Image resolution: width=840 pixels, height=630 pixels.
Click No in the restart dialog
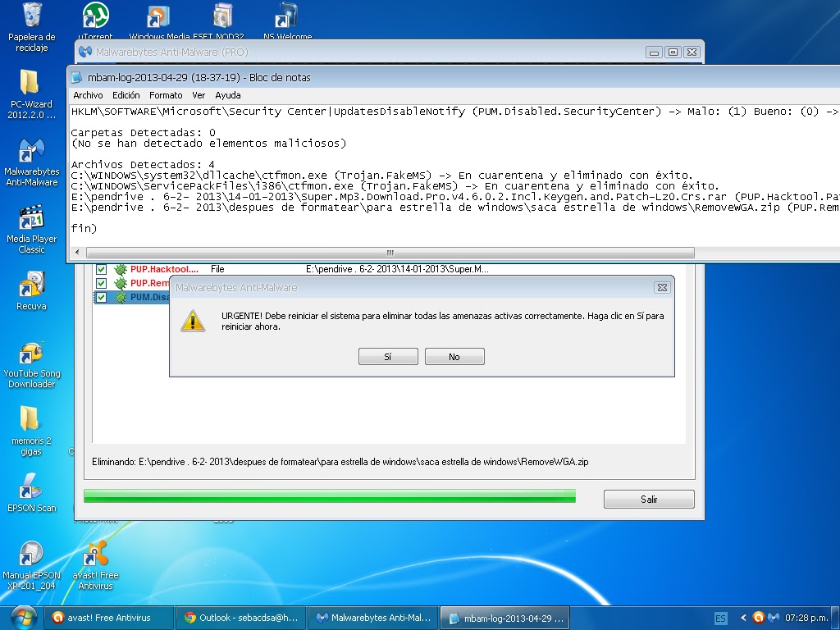[454, 357]
